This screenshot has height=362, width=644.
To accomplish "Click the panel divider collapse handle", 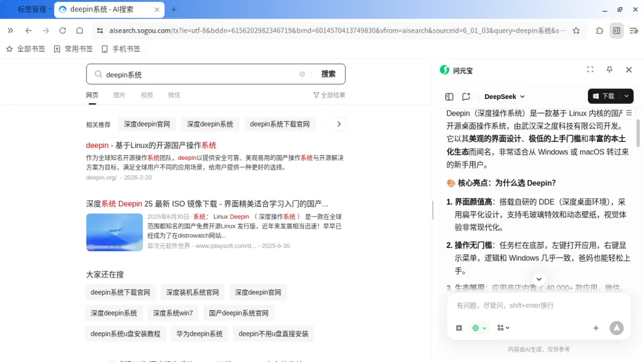I will [433, 211].
